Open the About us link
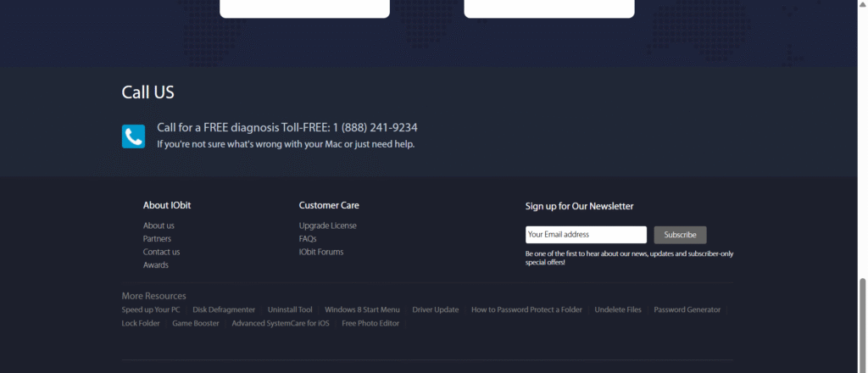The image size is (868, 373). point(159,225)
